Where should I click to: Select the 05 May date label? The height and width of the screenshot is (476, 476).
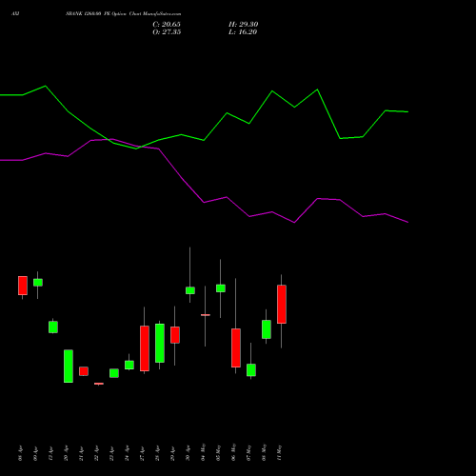(x=218, y=452)
